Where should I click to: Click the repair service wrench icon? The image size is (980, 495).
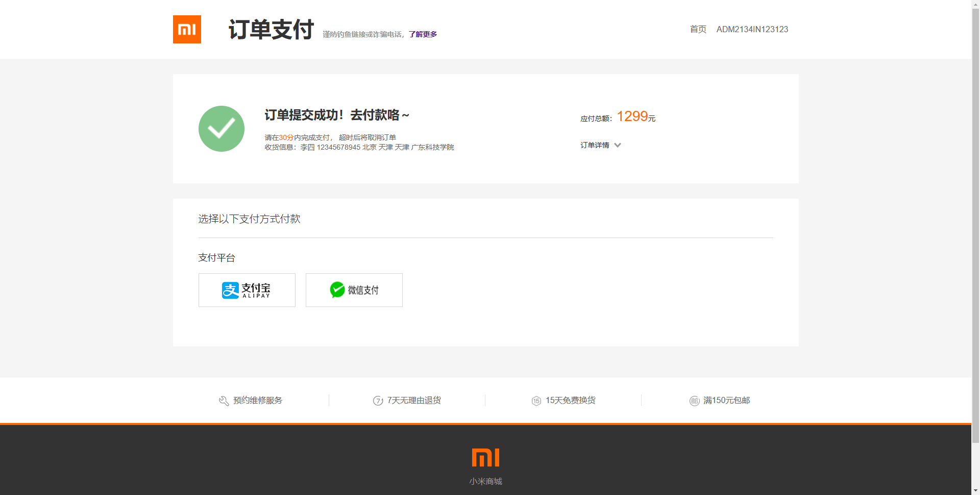[223, 400]
